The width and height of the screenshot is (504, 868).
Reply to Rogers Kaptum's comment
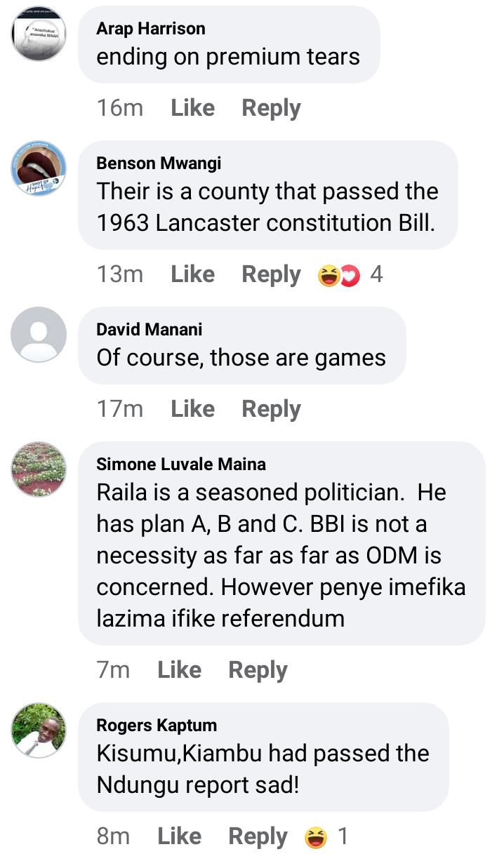pyautogui.click(x=258, y=836)
